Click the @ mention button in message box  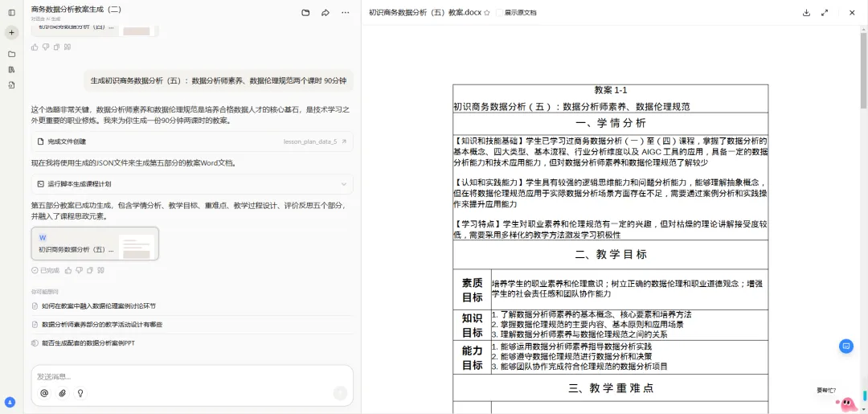tap(44, 394)
